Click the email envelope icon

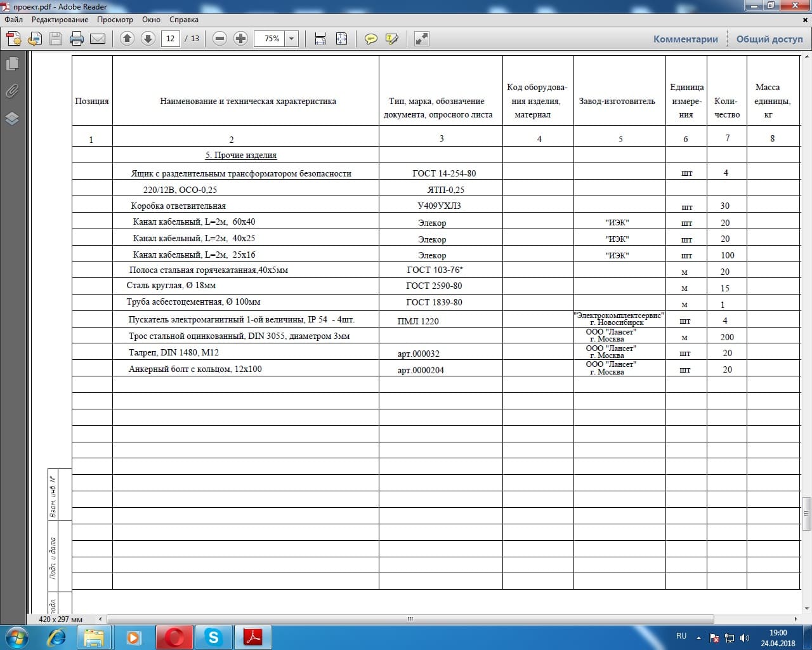(x=98, y=39)
